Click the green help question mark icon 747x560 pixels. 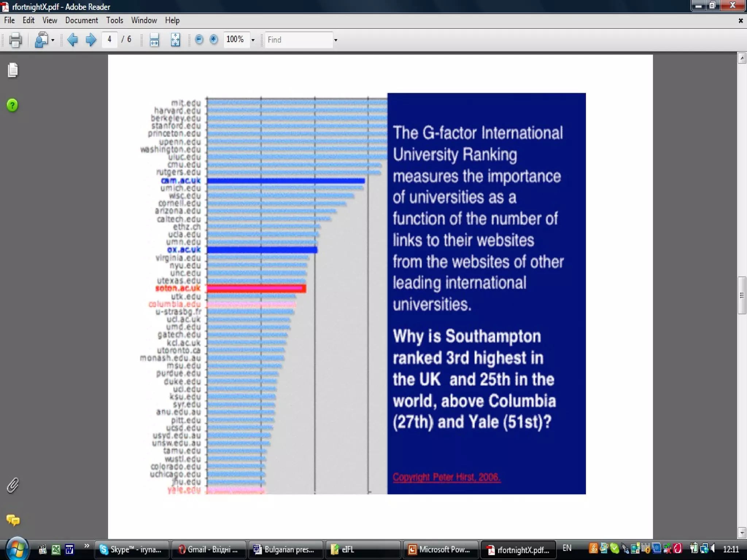point(12,105)
